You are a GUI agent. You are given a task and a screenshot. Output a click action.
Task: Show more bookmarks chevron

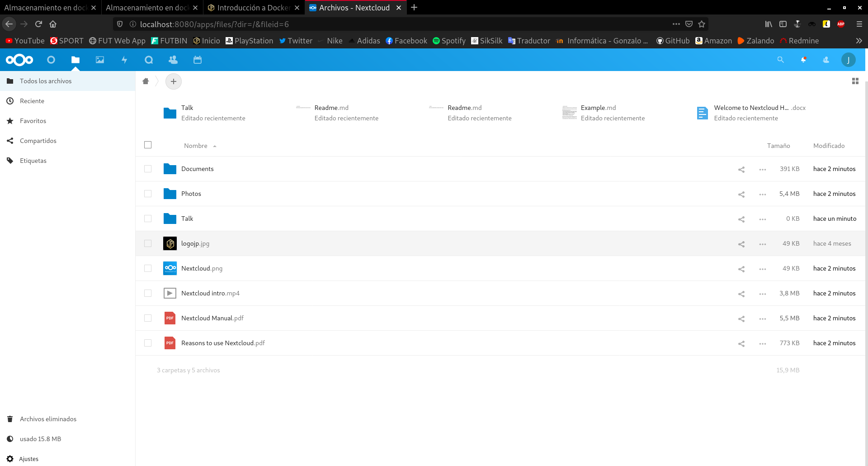[x=859, y=41]
